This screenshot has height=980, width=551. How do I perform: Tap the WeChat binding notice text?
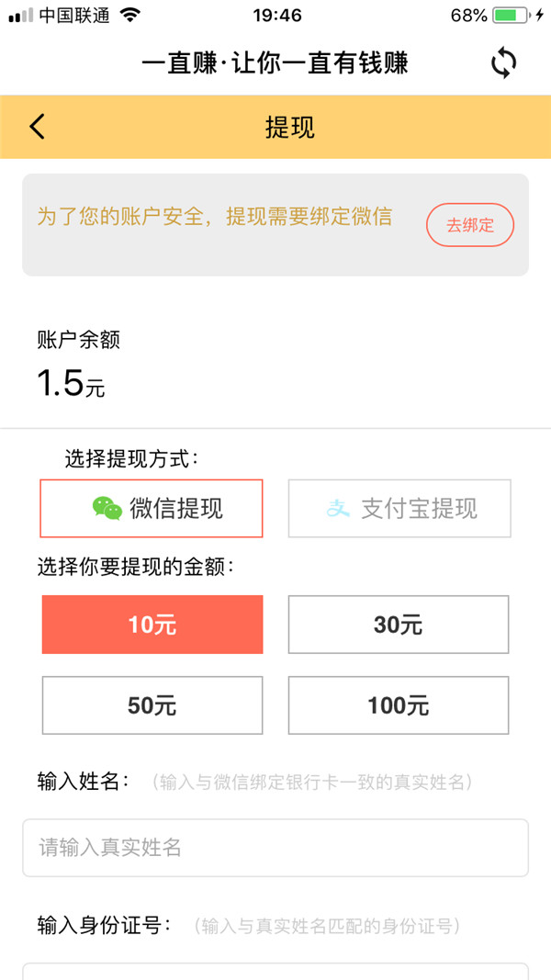click(x=214, y=217)
